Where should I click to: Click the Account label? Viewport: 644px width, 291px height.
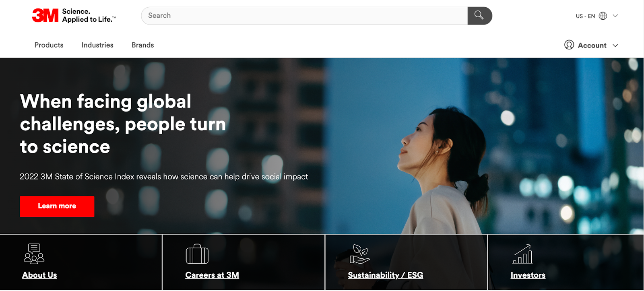point(592,45)
